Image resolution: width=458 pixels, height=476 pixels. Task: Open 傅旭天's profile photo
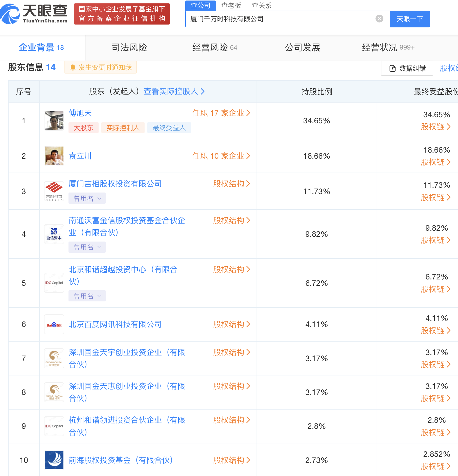(54, 121)
